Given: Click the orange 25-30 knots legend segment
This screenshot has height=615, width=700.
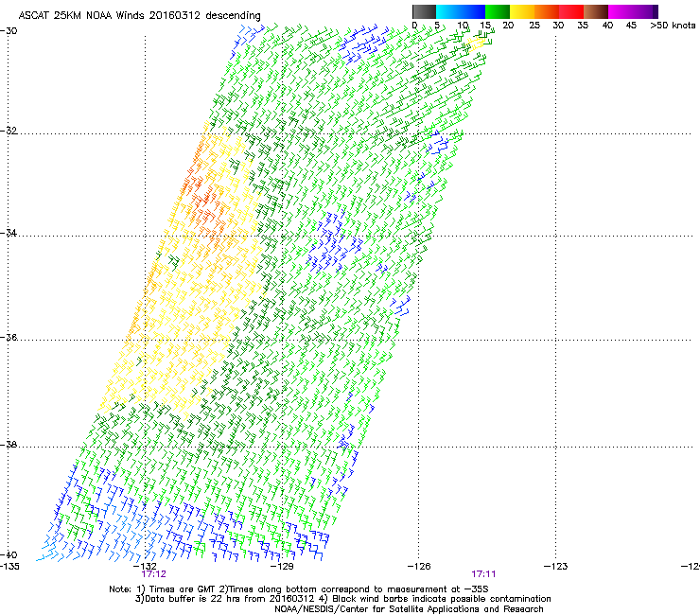Looking at the screenshot, I should 547,11.
